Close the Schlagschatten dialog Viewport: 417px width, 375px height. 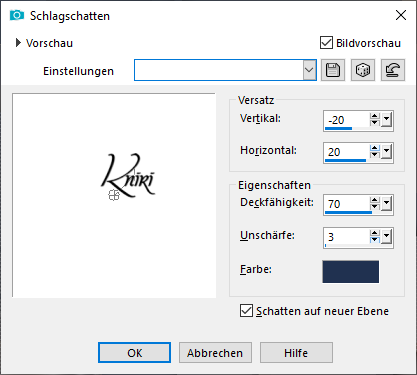[401, 15]
